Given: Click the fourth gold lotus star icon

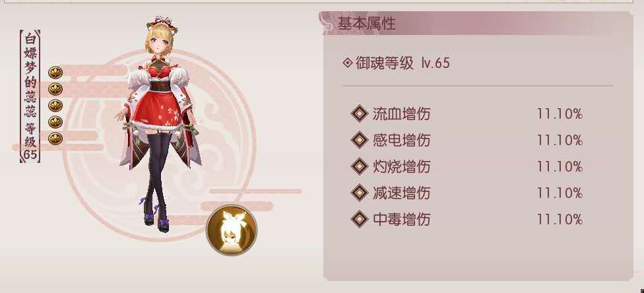Looking at the screenshot, I should [x=55, y=122].
